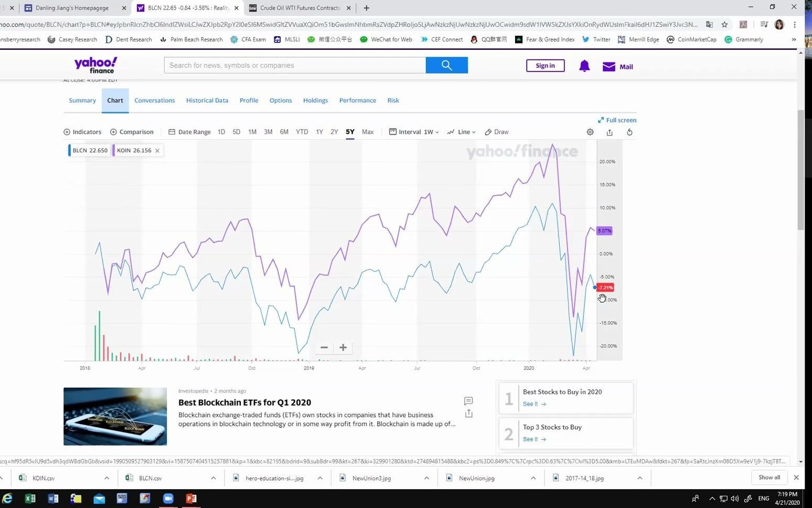812x508 pixels.
Task: Bookmark this page with the star icon
Action: tap(724, 24)
